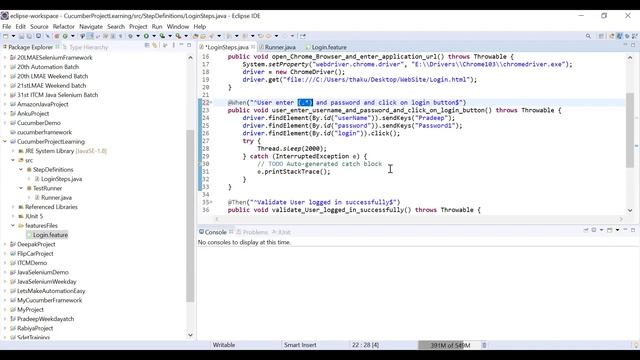640x360 pixels.
Task: Open the Window menu
Action: coord(178,27)
